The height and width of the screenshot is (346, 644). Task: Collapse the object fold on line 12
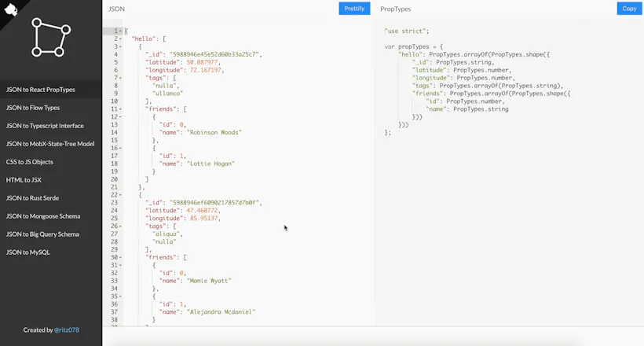pos(120,117)
